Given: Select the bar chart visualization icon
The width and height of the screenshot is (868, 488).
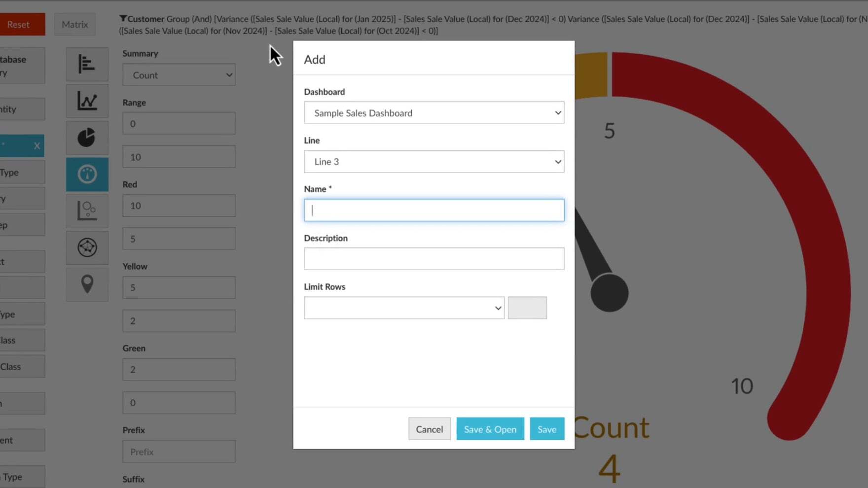Looking at the screenshot, I should click(x=87, y=64).
